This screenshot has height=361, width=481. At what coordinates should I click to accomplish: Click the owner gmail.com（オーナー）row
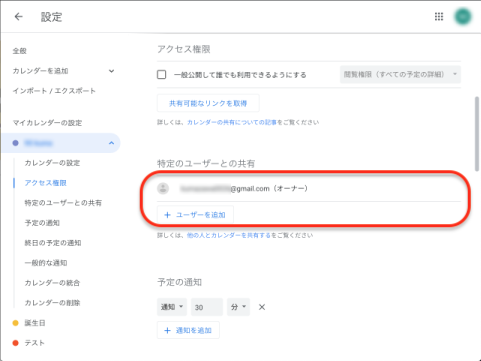click(x=309, y=188)
